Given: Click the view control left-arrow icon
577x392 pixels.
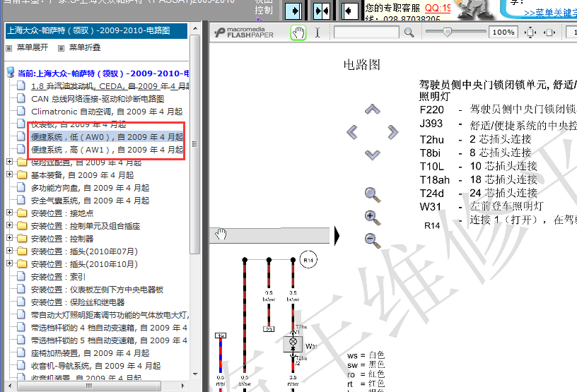Looking at the screenshot, I should [349, 11].
